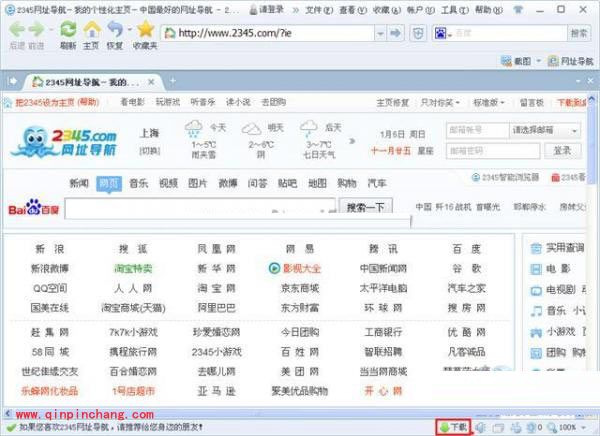Mute page sound via speaker icon
The width and height of the screenshot is (600, 436).
click(481, 427)
